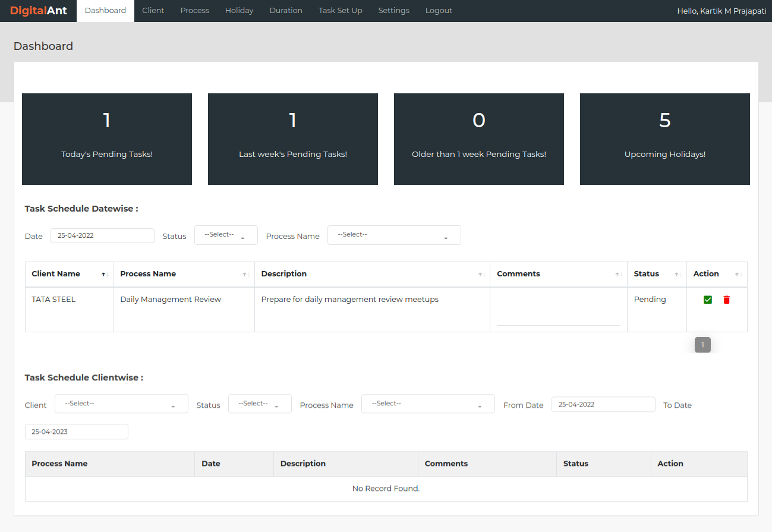Click Logout in the navigation bar
This screenshot has width=772, height=532.
pos(439,11)
